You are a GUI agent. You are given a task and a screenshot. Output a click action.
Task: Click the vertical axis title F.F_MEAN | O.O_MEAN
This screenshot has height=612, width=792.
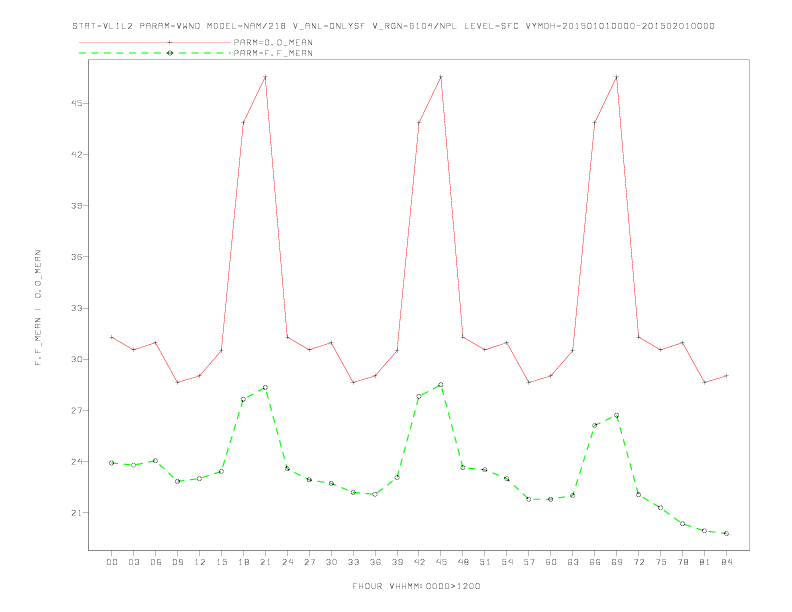[x=38, y=308]
